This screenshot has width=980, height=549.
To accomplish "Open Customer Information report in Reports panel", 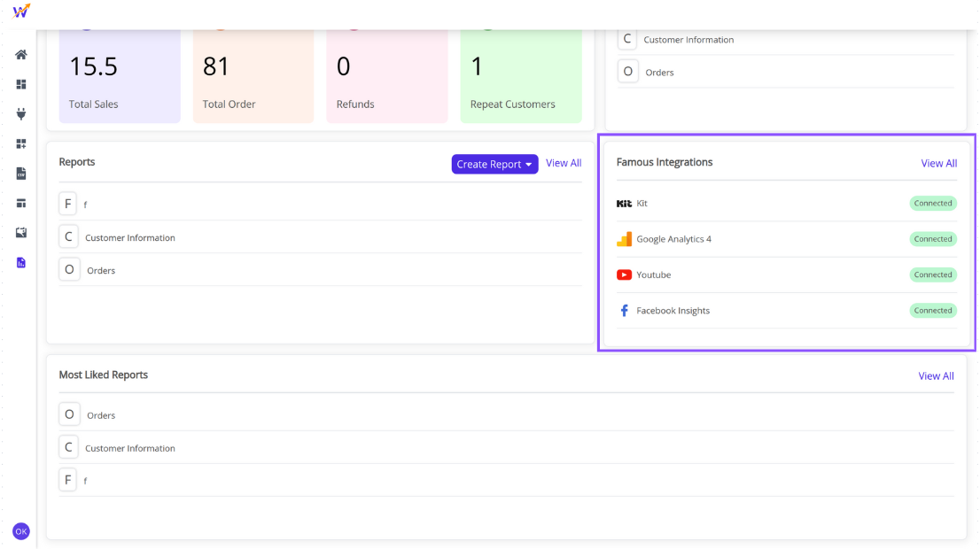I will [129, 237].
